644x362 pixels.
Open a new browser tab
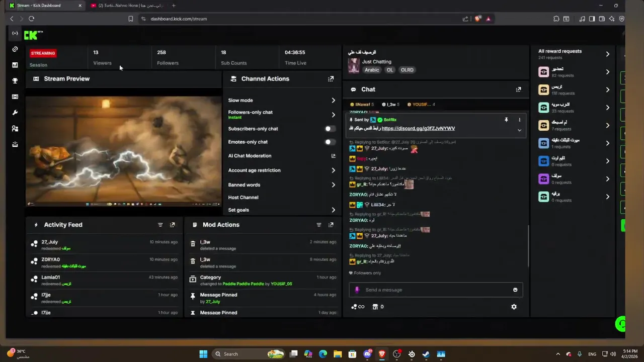(174, 6)
